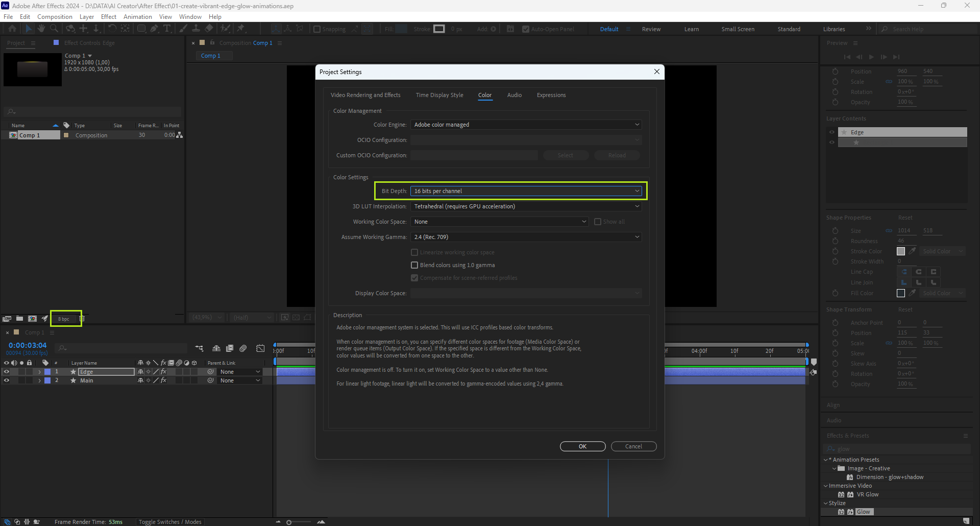The height and width of the screenshot is (526, 980).
Task: Open the Bit Depth dropdown
Action: (526, 191)
